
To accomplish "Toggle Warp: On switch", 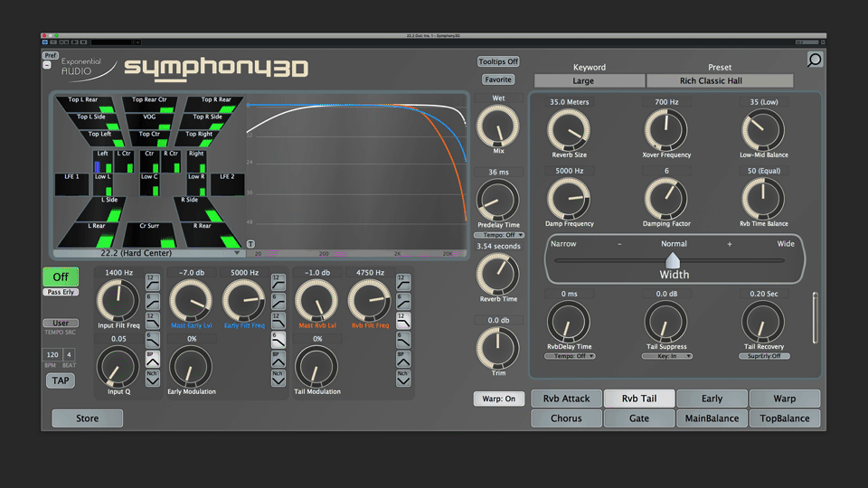I will (499, 399).
